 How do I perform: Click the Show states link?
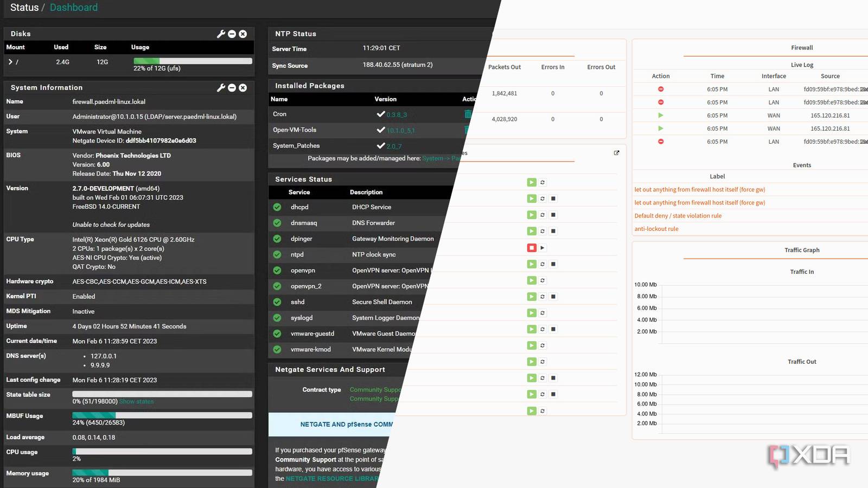pos(136,401)
